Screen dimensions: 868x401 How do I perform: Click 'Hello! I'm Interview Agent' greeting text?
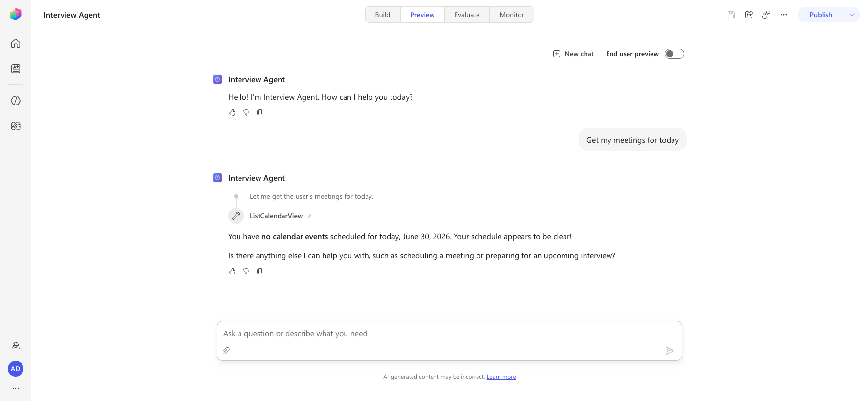click(321, 97)
